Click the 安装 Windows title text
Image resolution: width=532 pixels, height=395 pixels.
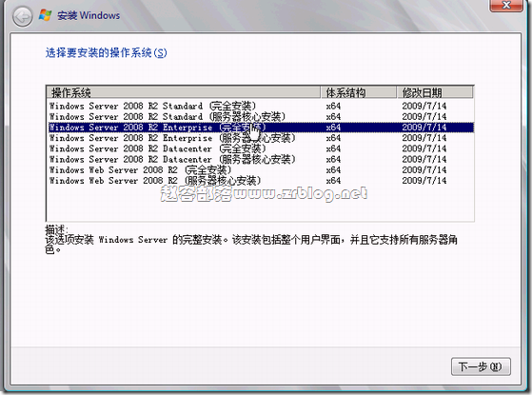(89, 15)
